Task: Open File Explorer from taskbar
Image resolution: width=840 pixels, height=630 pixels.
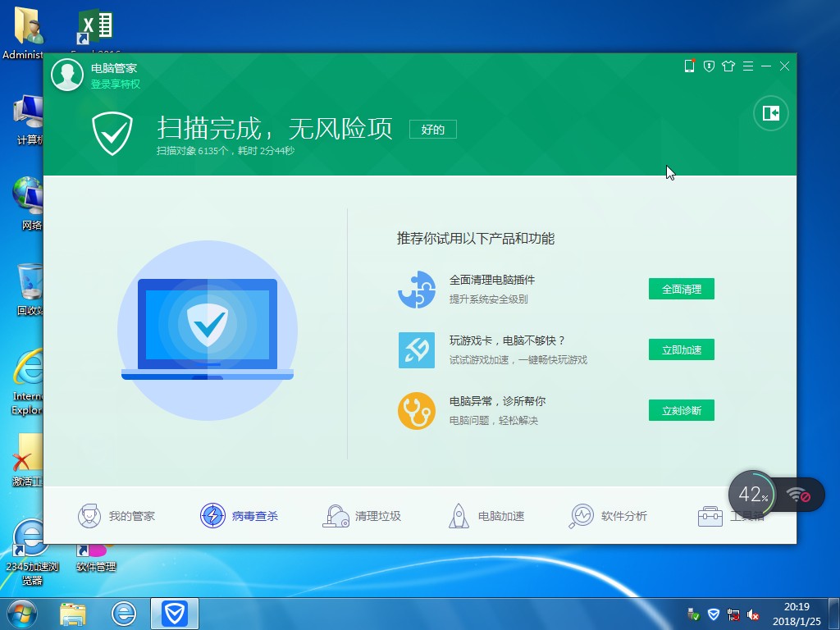Action: pyautogui.click(x=73, y=614)
